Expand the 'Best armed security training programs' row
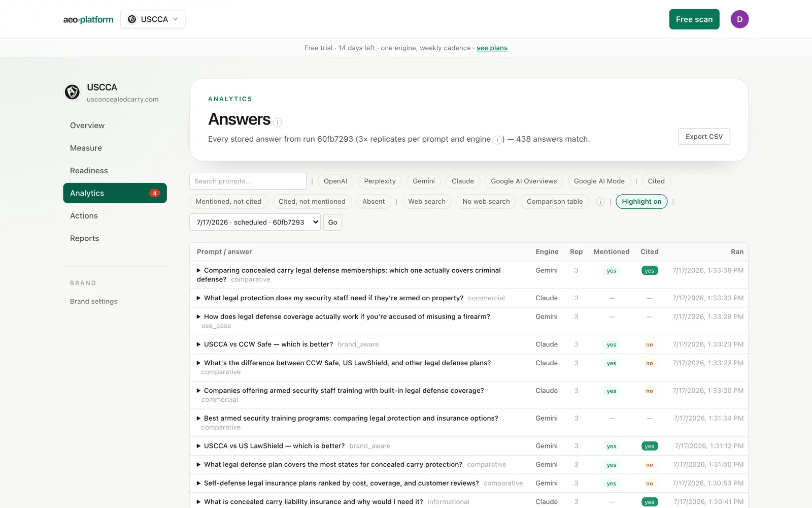 pyautogui.click(x=348, y=423)
